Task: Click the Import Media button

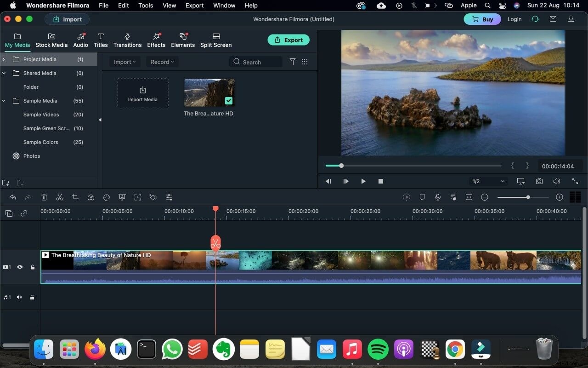Action: 142,92
